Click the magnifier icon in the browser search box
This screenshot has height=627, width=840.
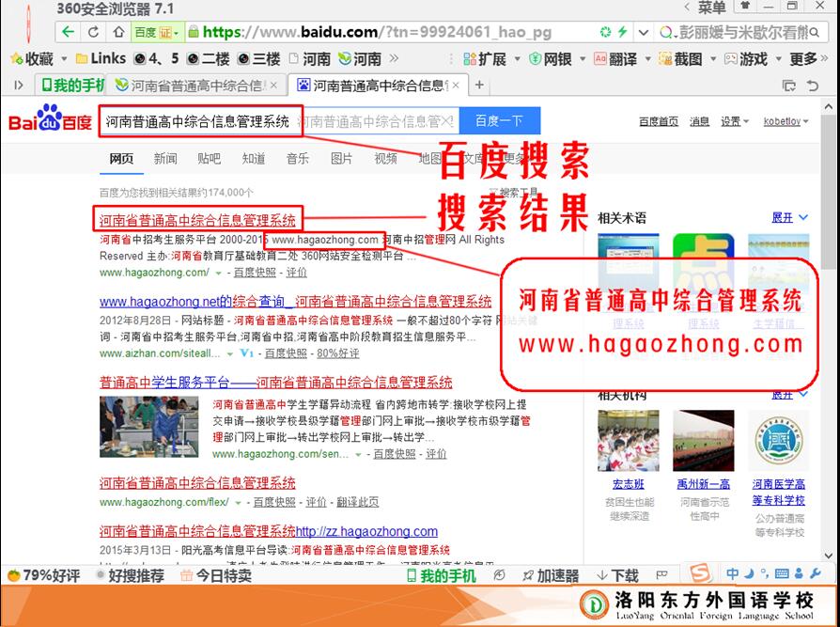[x=815, y=33]
